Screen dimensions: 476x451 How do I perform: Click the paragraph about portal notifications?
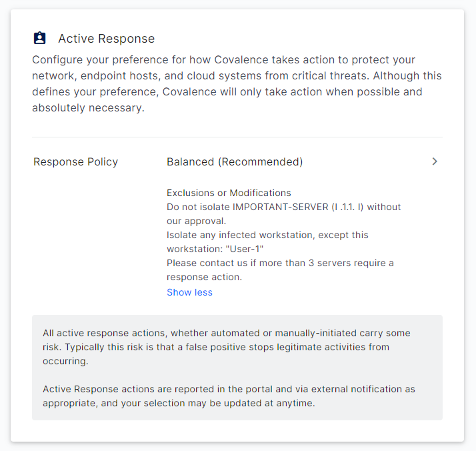[x=229, y=396]
